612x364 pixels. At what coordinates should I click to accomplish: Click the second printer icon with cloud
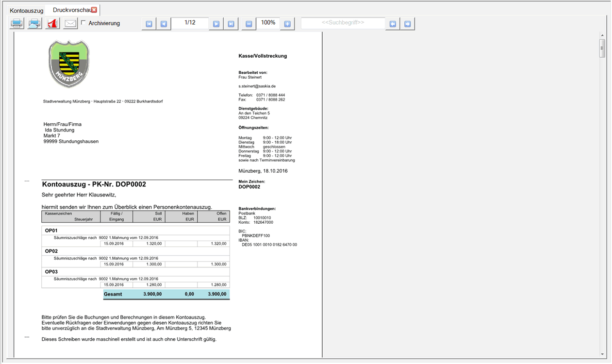click(34, 23)
